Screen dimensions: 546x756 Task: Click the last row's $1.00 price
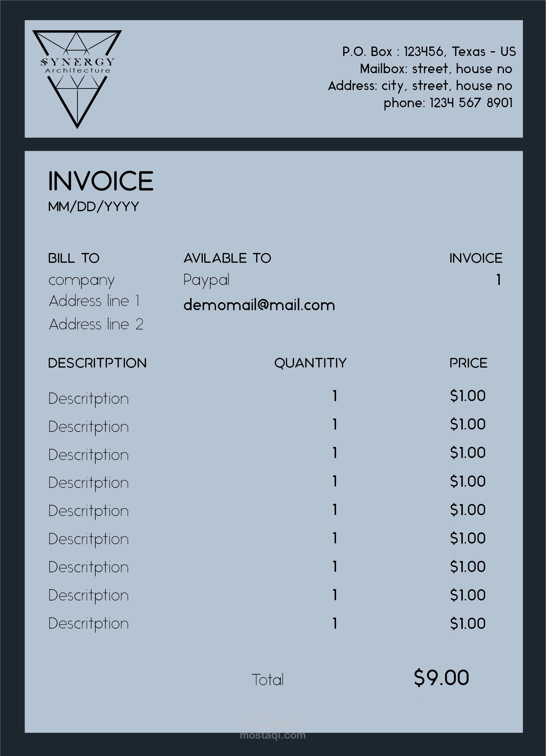click(468, 623)
